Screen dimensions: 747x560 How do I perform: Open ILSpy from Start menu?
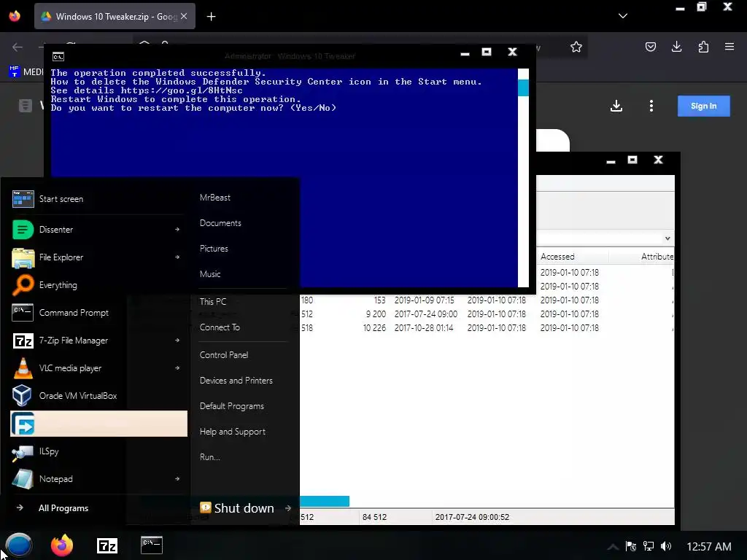(x=98, y=451)
